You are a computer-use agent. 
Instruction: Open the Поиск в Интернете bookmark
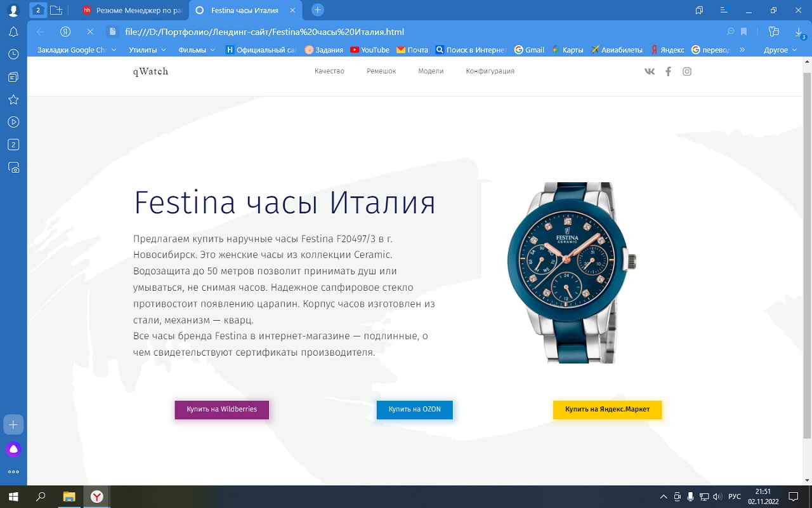tap(471, 50)
